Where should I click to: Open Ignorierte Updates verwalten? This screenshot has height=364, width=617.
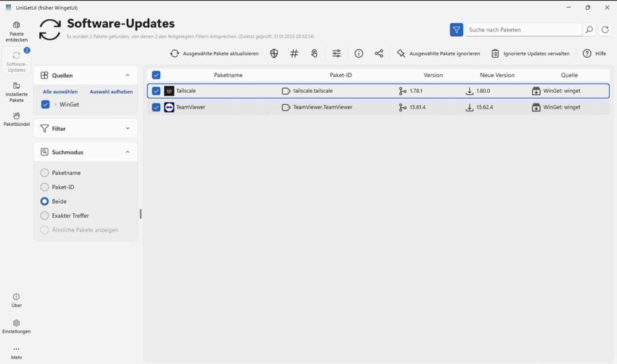pyautogui.click(x=530, y=54)
